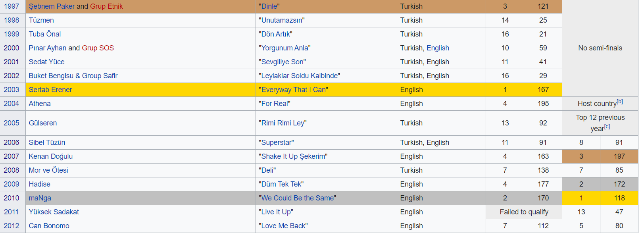Click the English language link in 2000 row

pos(438,48)
